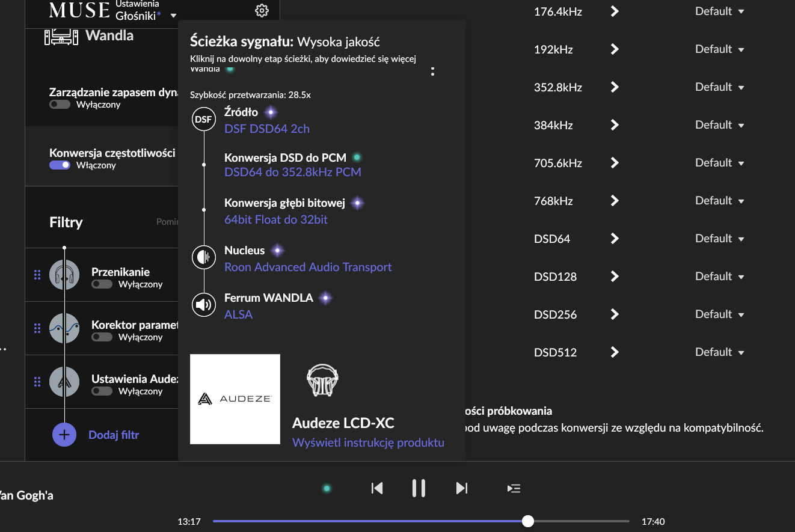Open the Default dropdown for 352.8kHz
795x532 pixels.
[x=720, y=87]
